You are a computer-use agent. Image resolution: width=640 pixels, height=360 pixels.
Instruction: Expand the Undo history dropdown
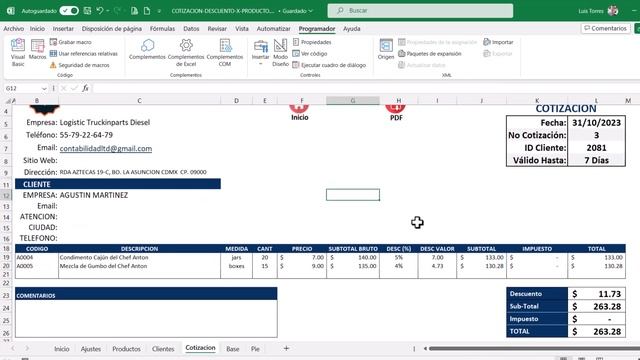click(108, 11)
